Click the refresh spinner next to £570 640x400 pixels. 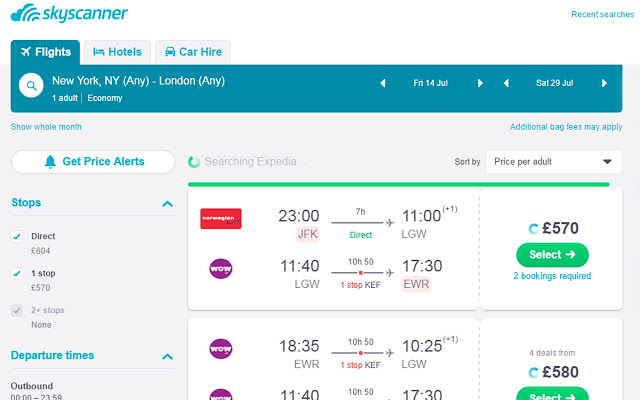pos(533,229)
